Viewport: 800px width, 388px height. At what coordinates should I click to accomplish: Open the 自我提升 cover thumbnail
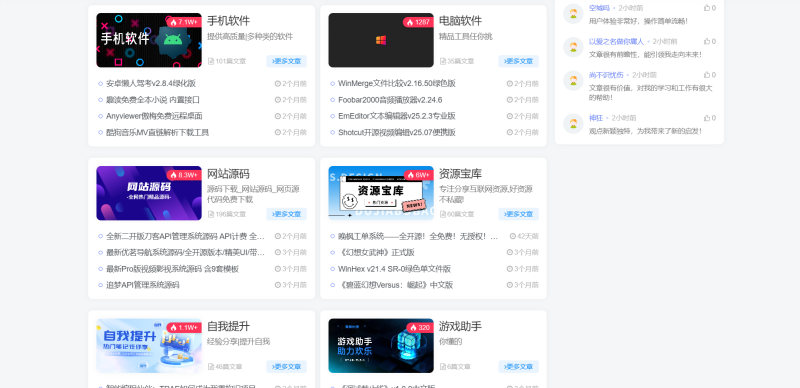149,346
